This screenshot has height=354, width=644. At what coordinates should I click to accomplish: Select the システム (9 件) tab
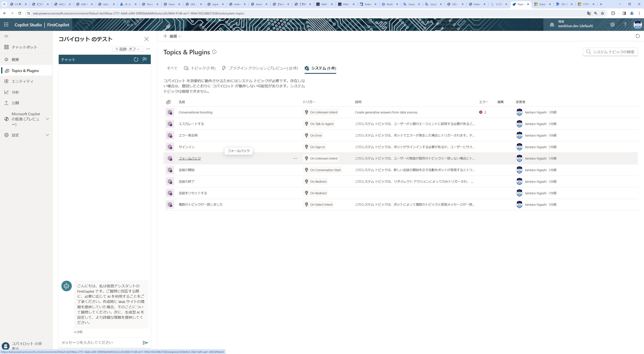(x=320, y=68)
